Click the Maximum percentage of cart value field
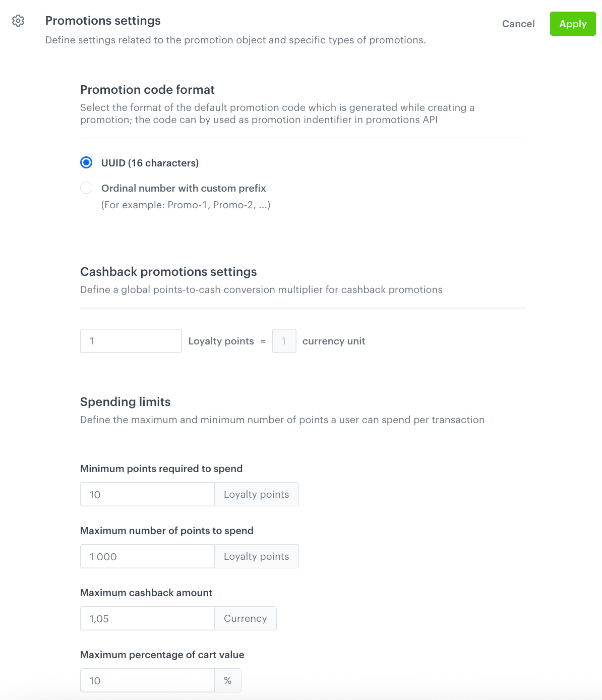602x700 pixels. point(147,680)
